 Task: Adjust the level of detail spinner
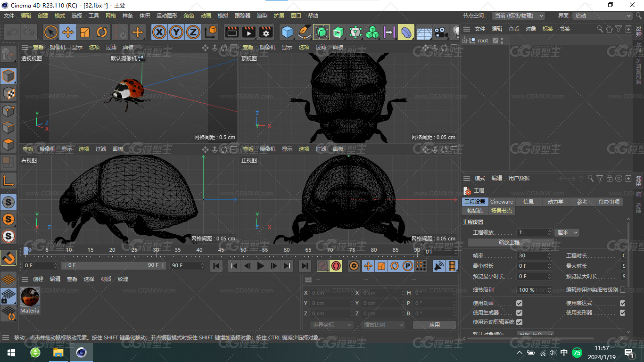click(549, 290)
